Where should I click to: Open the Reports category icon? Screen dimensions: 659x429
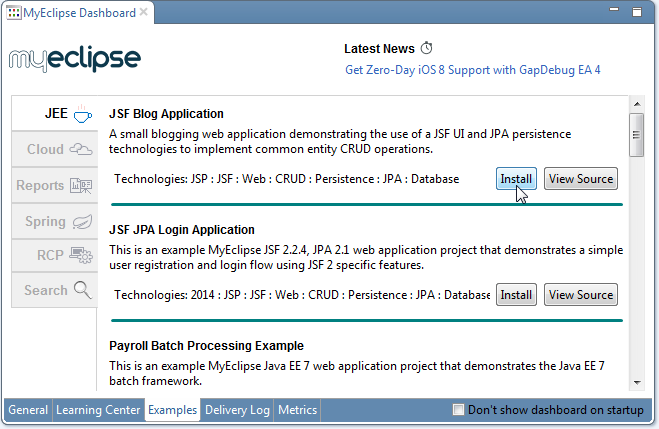pos(82,186)
